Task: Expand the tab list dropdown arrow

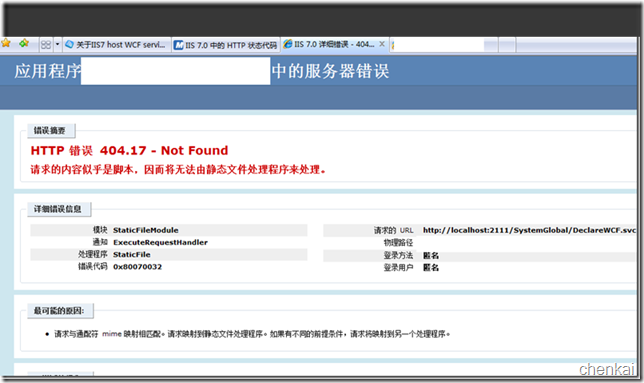Action: click(x=58, y=44)
